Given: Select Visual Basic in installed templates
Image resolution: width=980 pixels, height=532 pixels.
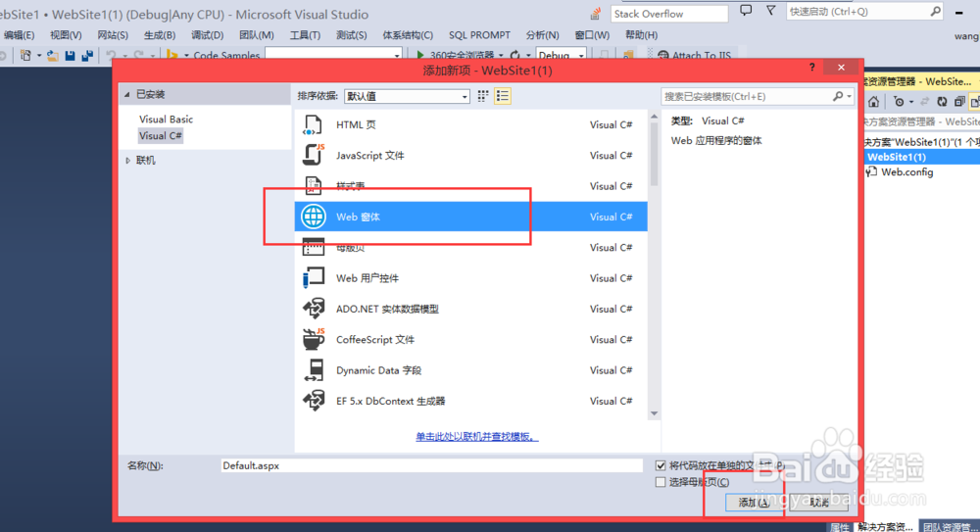Looking at the screenshot, I should tap(166, 119).
